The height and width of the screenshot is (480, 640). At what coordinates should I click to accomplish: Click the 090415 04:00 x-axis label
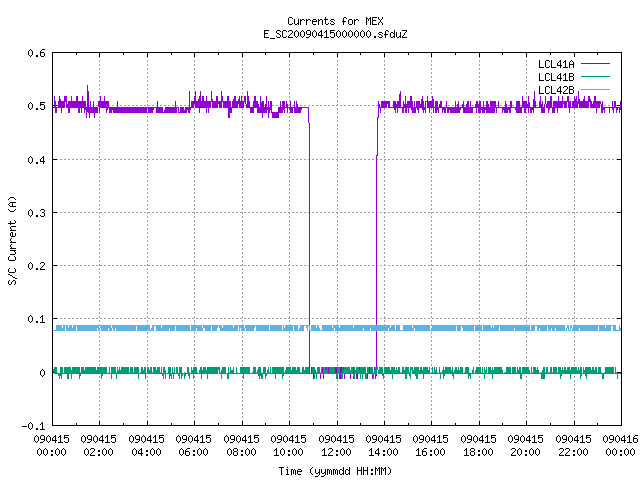click(146, 445)
